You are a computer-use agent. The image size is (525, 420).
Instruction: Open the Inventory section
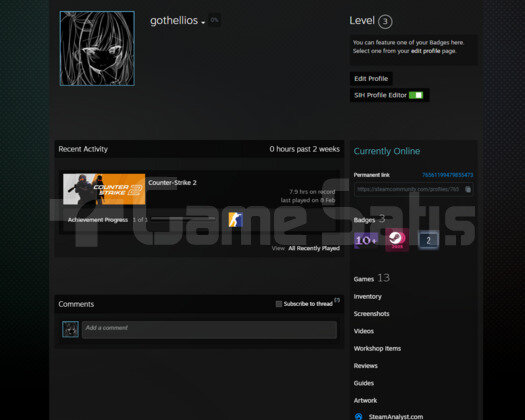367,296
